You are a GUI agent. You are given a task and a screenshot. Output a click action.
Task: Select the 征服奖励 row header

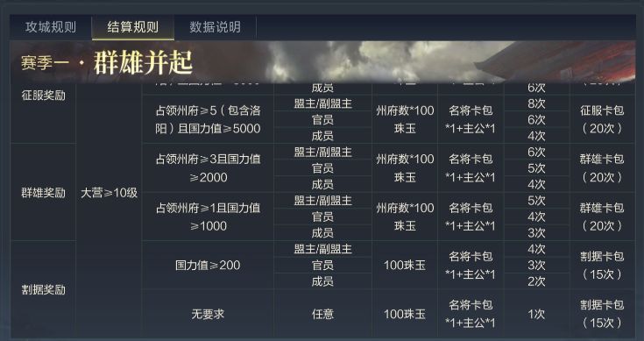(x=43, y=96)
